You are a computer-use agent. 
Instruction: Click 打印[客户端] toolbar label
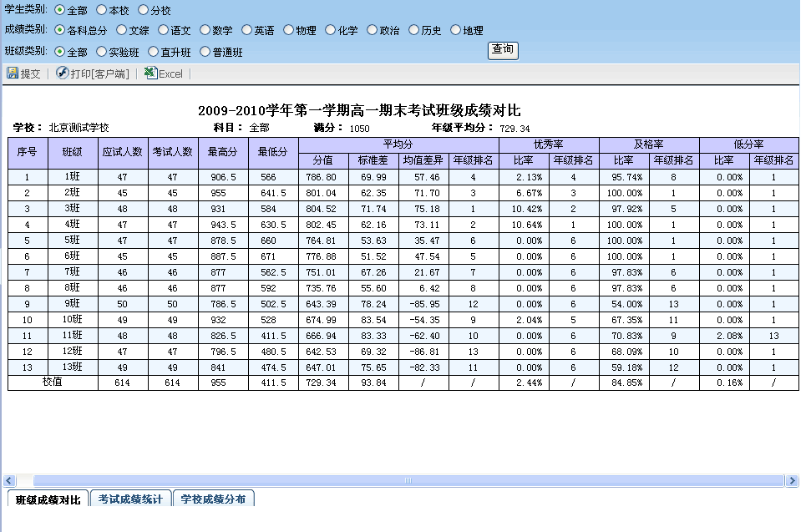coord(100,74)
